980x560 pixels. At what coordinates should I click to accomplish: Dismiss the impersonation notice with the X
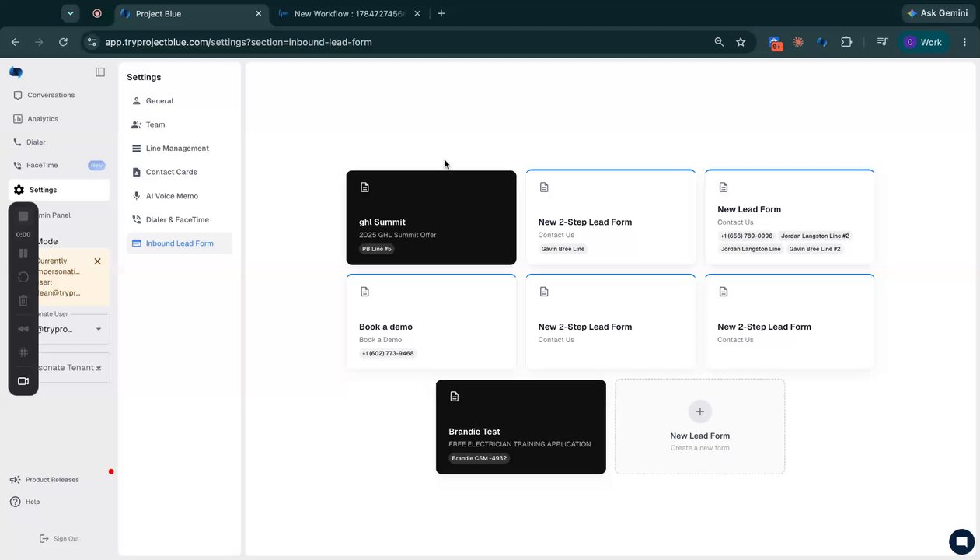pyautogui.click(x=97, y=261)
